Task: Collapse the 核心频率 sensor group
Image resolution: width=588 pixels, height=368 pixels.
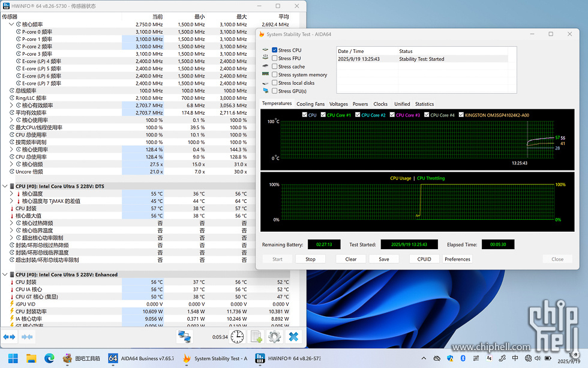Action: (11, 25)
